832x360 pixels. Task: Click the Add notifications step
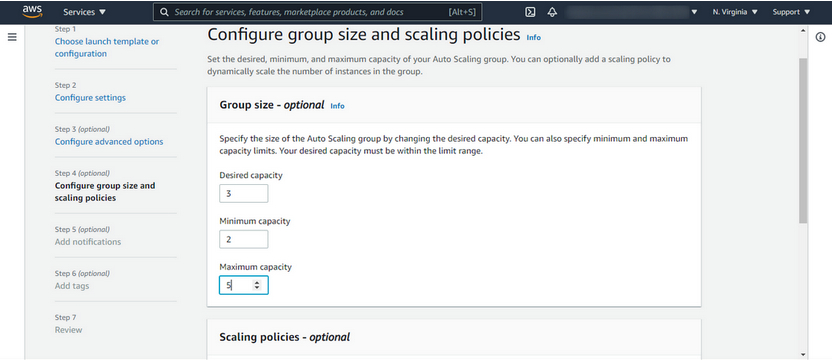coord(88,242)
